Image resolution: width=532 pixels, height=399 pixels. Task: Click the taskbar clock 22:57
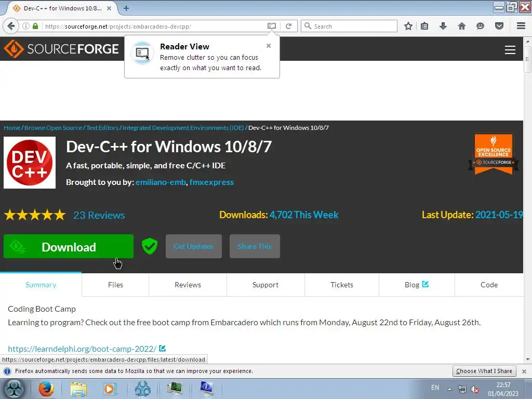coord(503,385)
